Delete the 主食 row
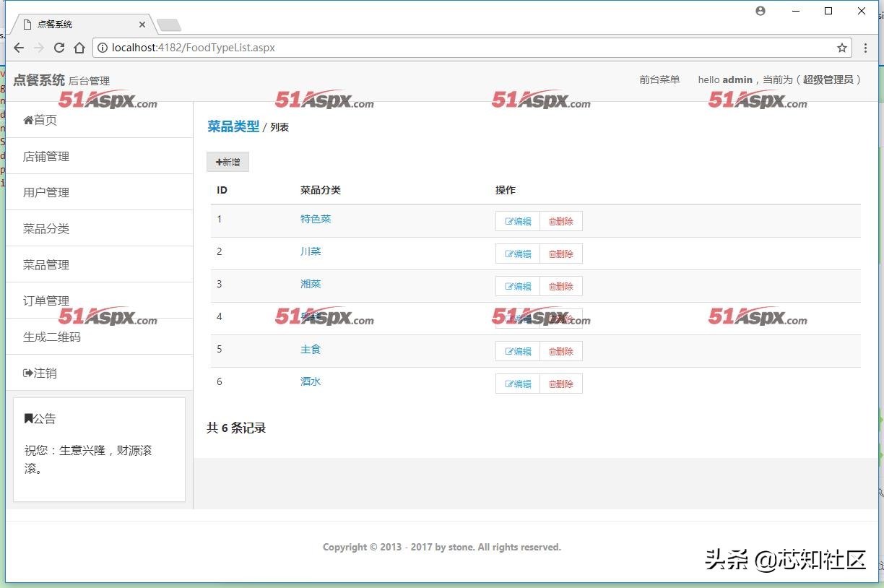 (x=561, y=351)
